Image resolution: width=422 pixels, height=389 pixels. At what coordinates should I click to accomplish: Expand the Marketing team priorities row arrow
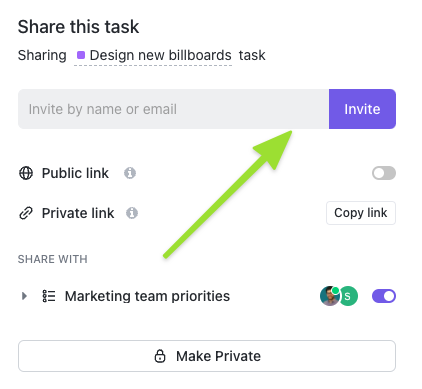click(x=24, y=296)
